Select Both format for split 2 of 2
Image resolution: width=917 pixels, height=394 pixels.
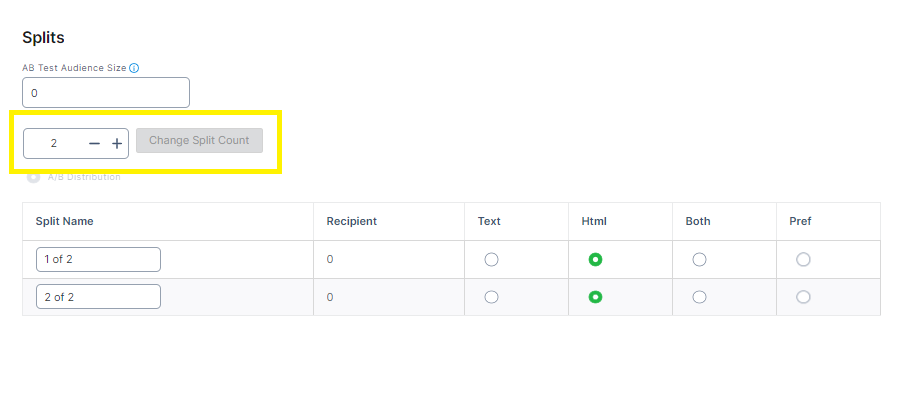(x=699, y=297)
